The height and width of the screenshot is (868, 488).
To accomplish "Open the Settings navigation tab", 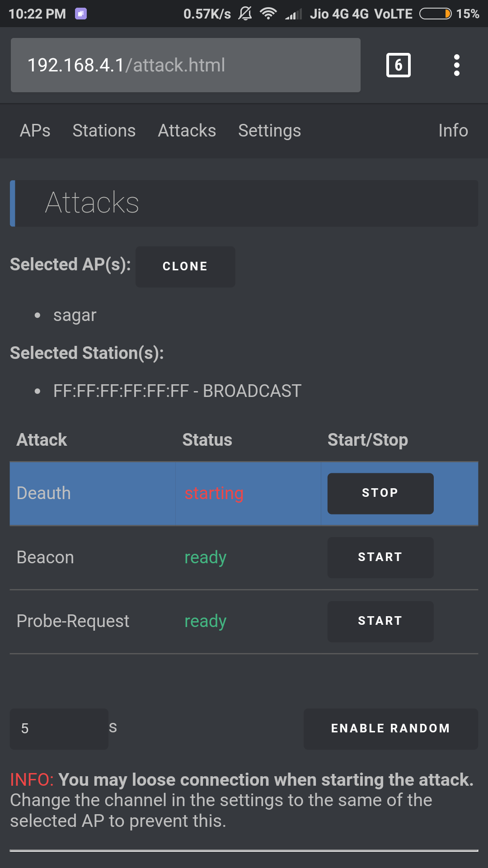I will [x=269, y=131].
